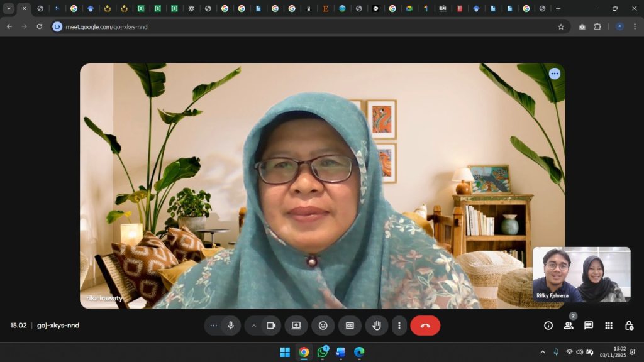
Task: Open audio settings three-dot expander beside mic
Action: [214, 326]
